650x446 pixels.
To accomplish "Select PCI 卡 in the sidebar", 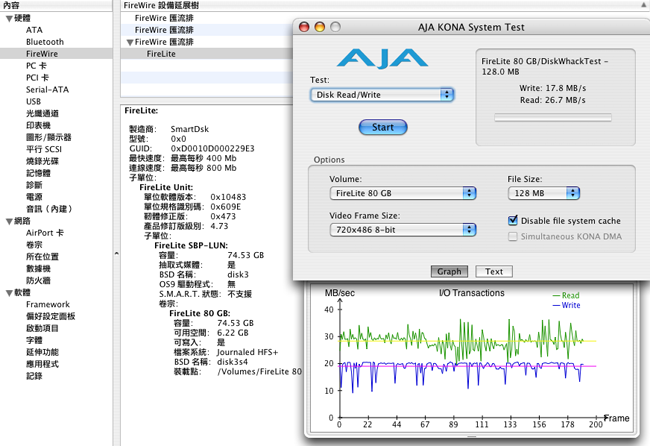I will 37,78.
